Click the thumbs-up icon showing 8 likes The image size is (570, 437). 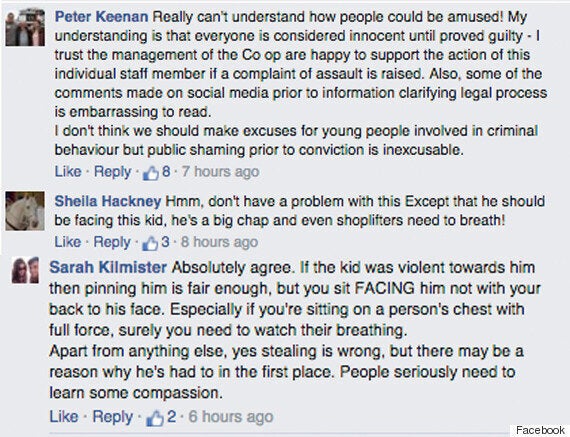(x=151, y=173)
